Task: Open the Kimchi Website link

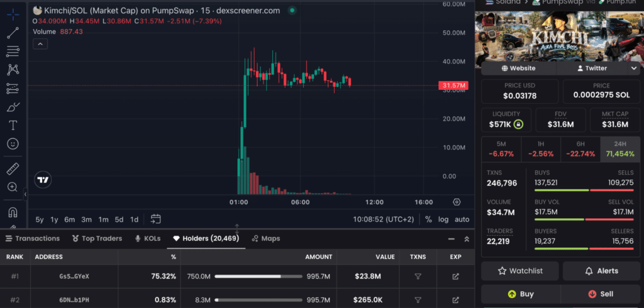Action: pyautogui.click(x=518, y=69)
